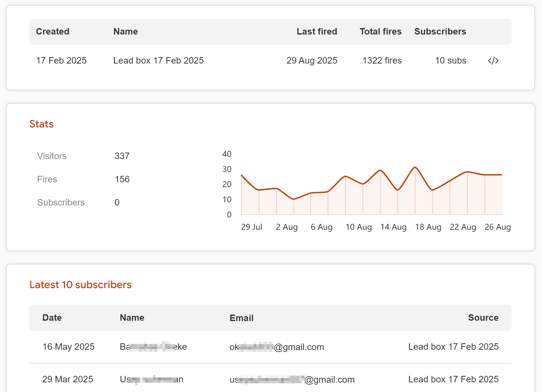Click the Stats section heading
Image resolution: width=542 pixels, height=392 pixels.
41,124
